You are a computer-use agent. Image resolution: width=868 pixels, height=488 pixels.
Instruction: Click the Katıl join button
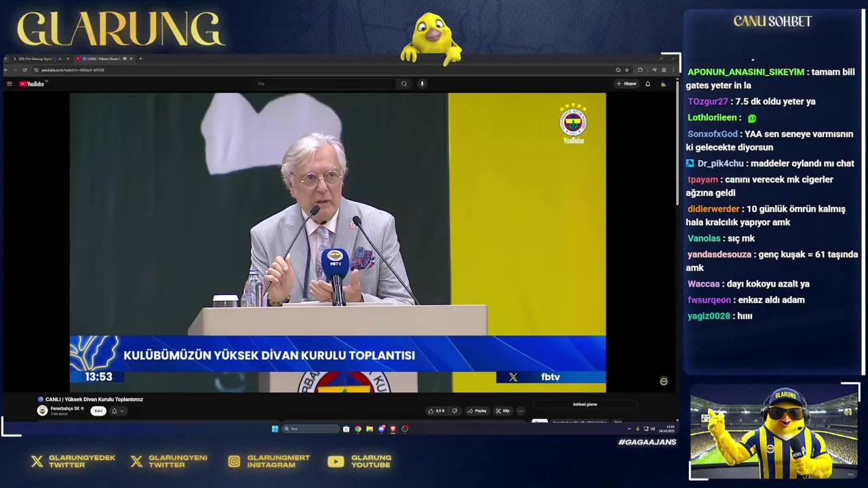98,411
